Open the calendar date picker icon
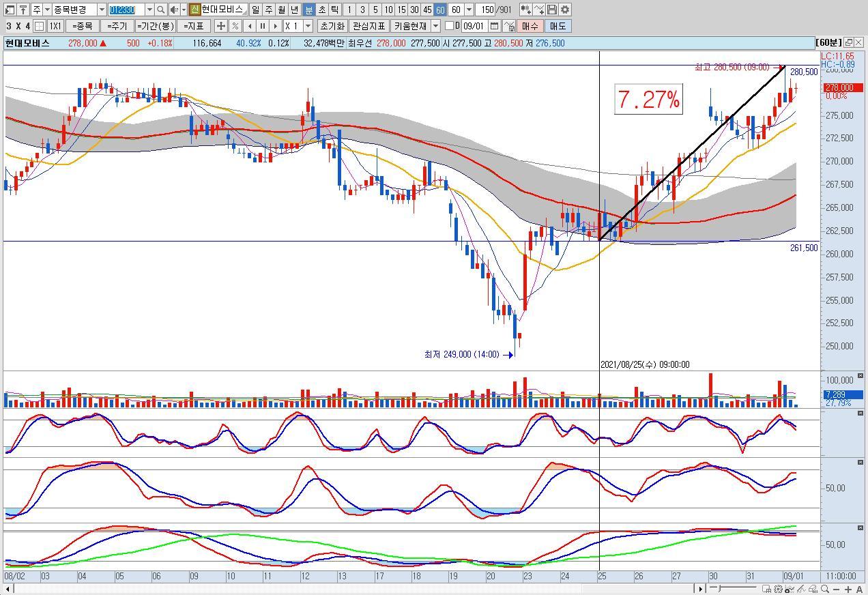The width and height of the screenshot is (868, 595). [495, 26]
